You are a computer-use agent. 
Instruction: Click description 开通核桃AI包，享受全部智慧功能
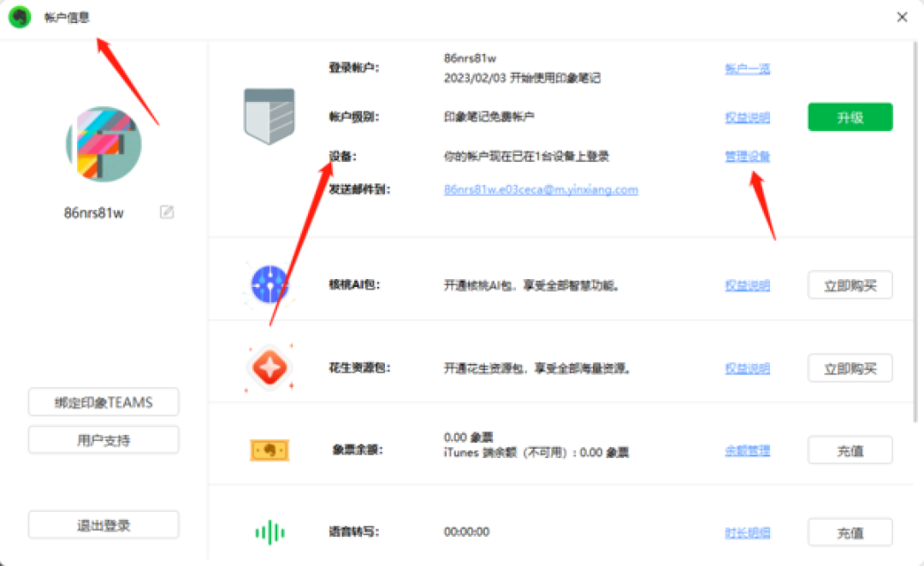pos(531,285)
